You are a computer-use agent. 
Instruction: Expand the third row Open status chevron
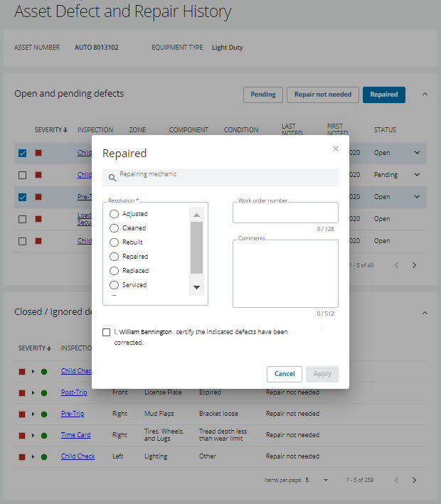tap(417, 197)
